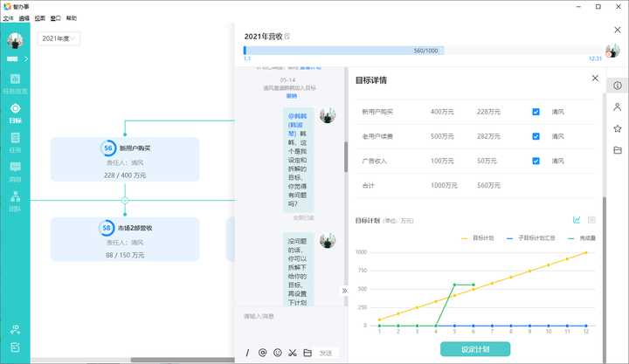This screenshot has width=629, height=364.
Task: Open the 目标 (goals) sidebar section
Action: [x=15, y=113]
